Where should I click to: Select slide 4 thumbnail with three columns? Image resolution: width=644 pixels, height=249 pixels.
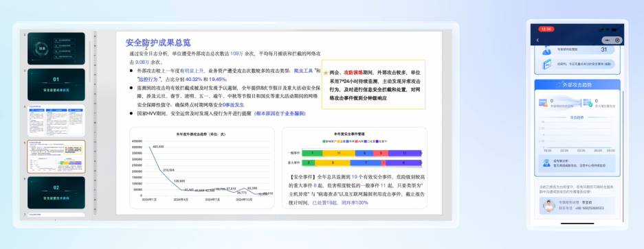click(x=56, y=121)
